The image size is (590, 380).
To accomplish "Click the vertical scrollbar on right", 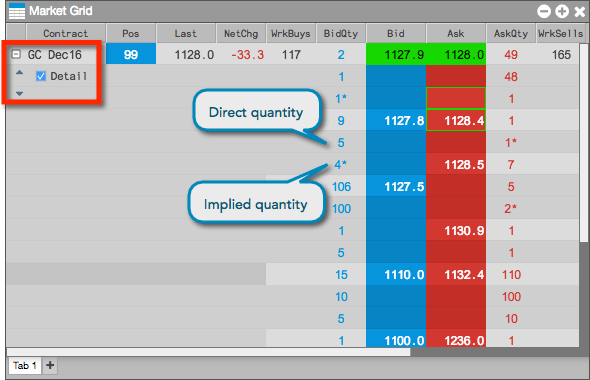I will tap(584, 143).
